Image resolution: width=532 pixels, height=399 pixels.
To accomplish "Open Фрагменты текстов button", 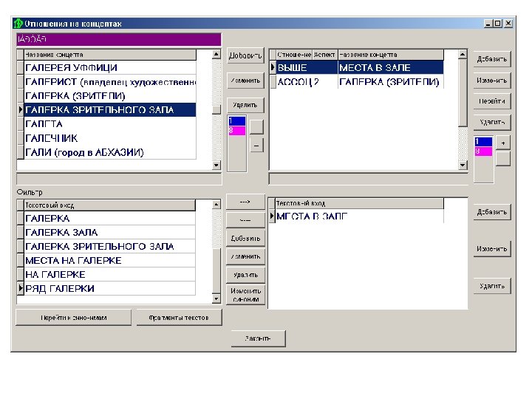I will coord(179,318).
